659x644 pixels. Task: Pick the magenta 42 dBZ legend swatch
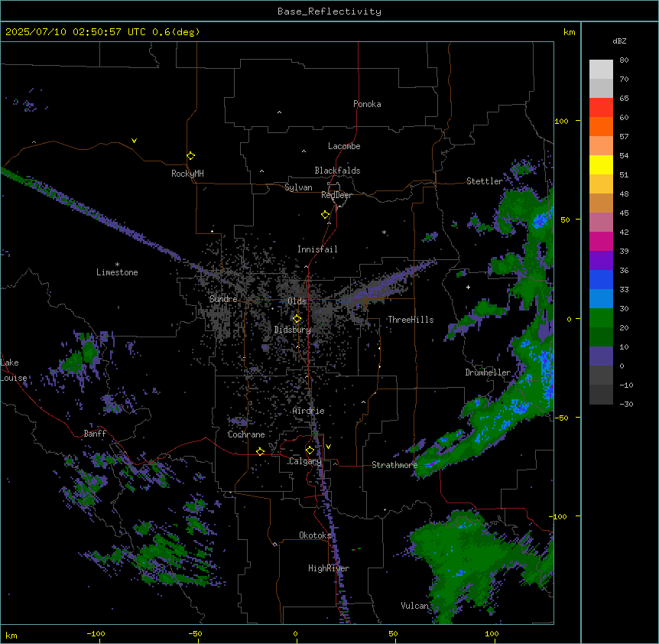click(601, 241)
